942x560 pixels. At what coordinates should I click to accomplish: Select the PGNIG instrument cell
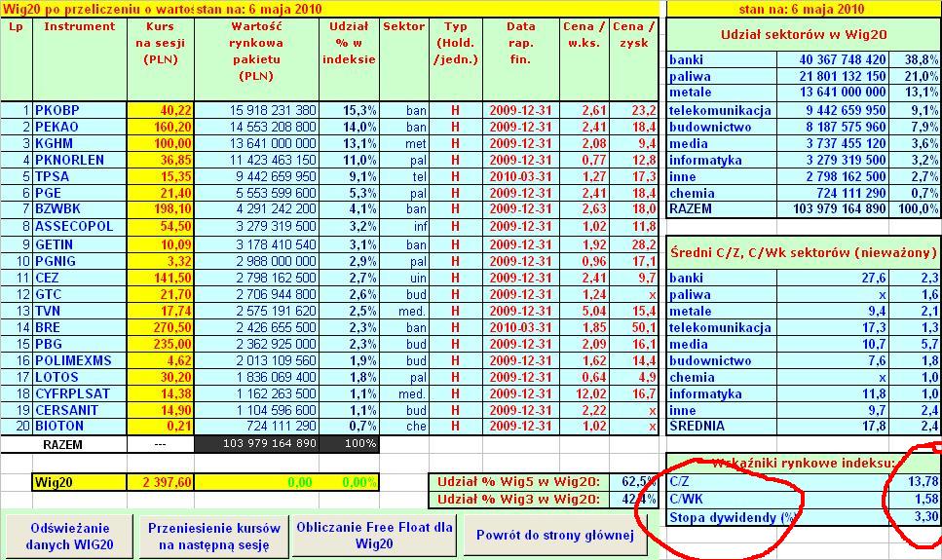[x=79, y=261]
